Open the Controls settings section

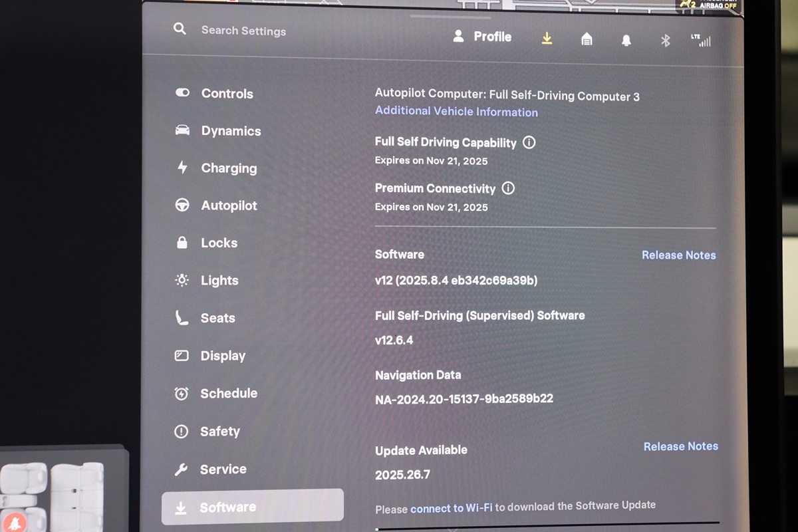point(227,94)
